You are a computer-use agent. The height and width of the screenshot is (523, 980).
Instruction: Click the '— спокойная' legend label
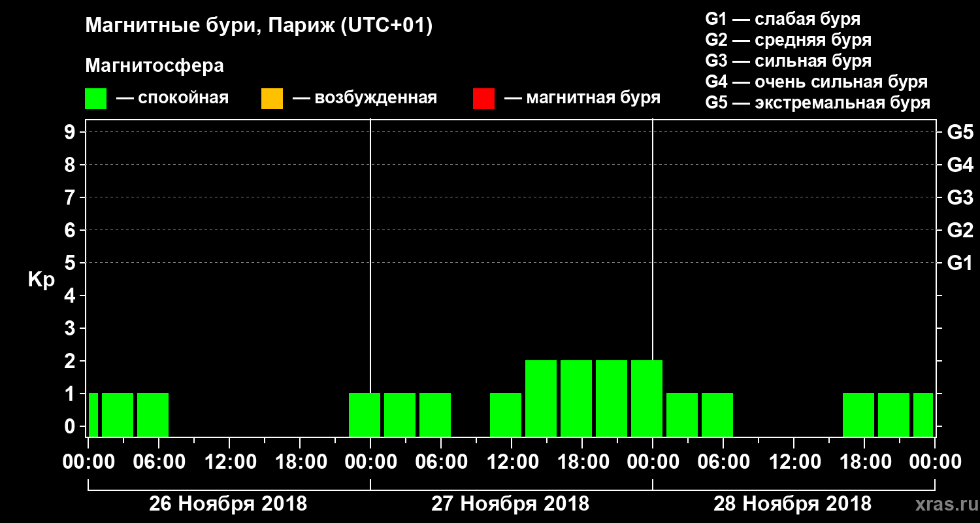[172, 98]
